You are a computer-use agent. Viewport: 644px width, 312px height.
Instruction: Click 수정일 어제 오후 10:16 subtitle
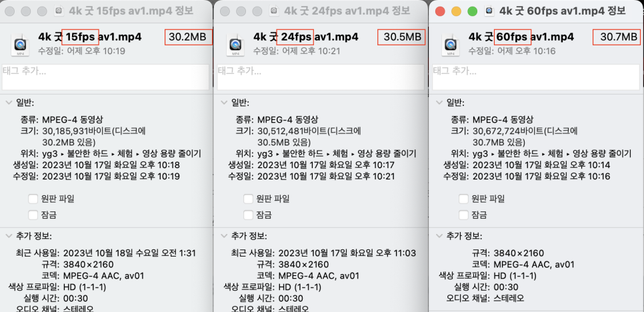[512, 51]
